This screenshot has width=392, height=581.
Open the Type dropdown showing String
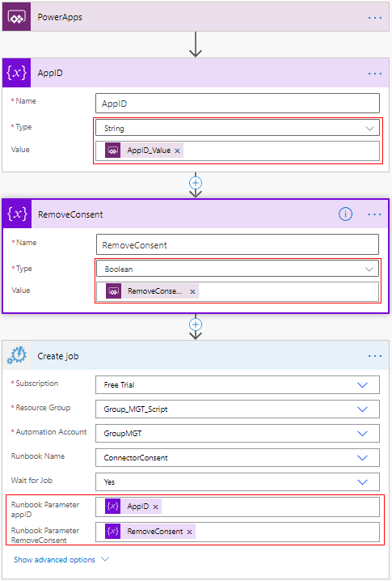click(x=238, y=128)
